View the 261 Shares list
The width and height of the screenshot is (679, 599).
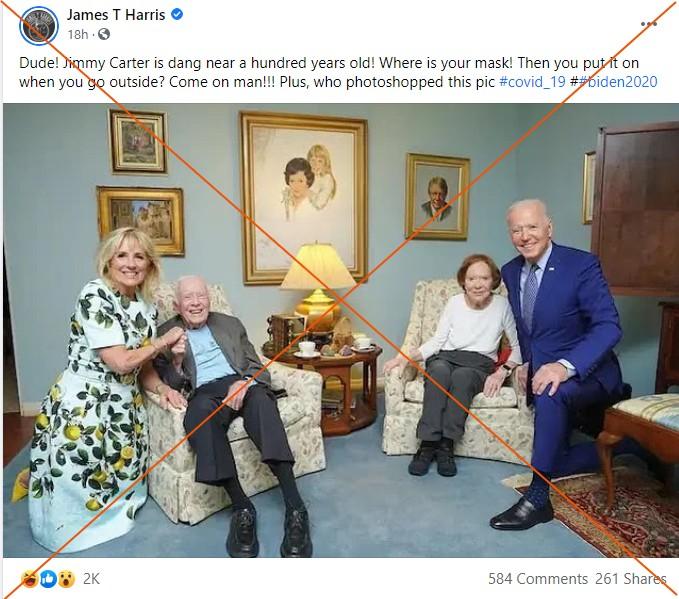pyautogui.click(x=630, y=579)
